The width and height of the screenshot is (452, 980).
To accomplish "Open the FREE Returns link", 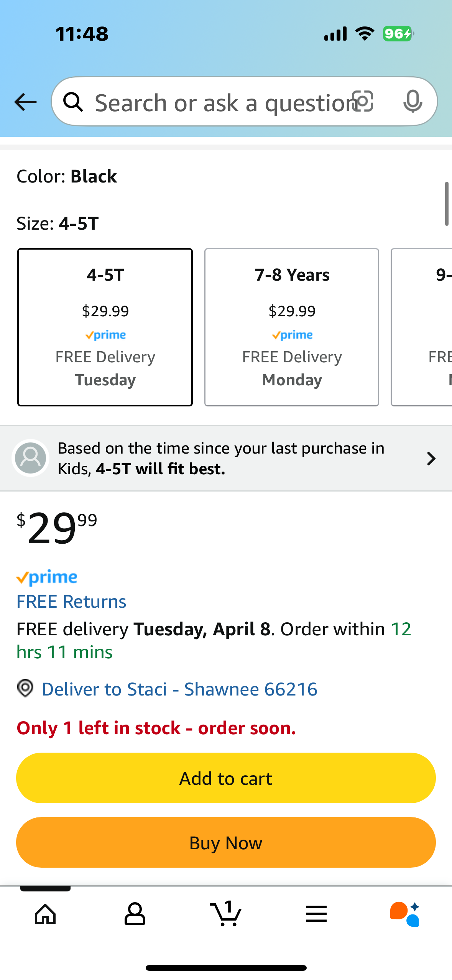I will pyautogui.click(x=71, y=601).
